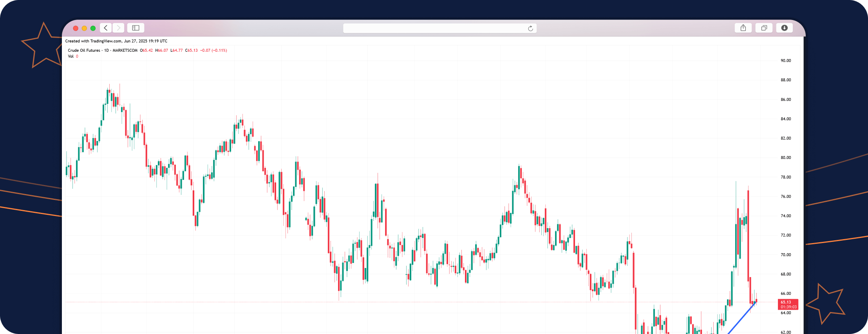Click the 90.00 price axis label
Viewport: 868px width, 334px height.
click(x=786, y=60)
